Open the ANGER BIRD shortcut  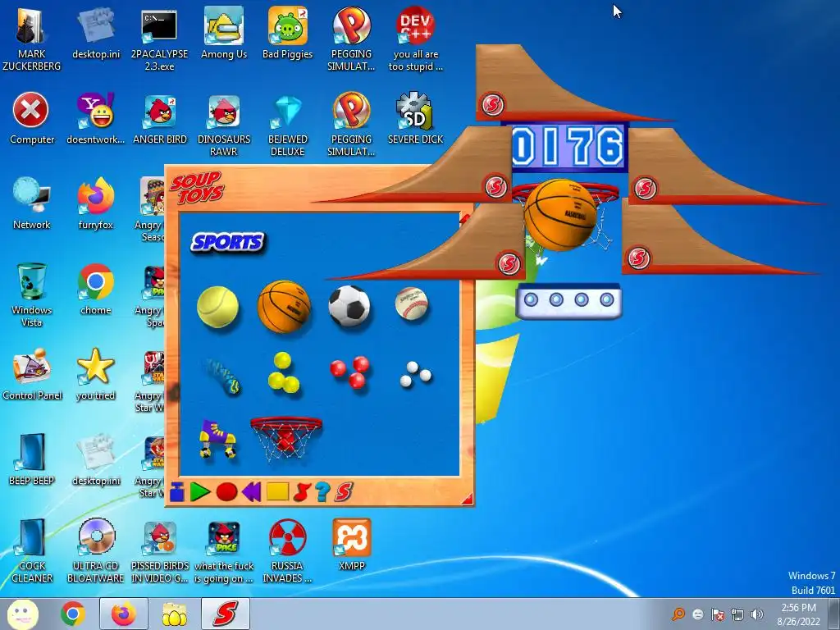(160, 119)
